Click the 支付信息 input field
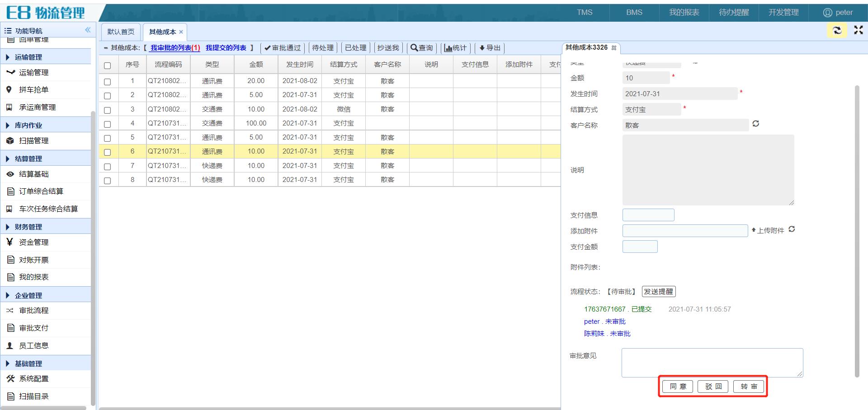The image size is (868, 410). pos(648,215)
